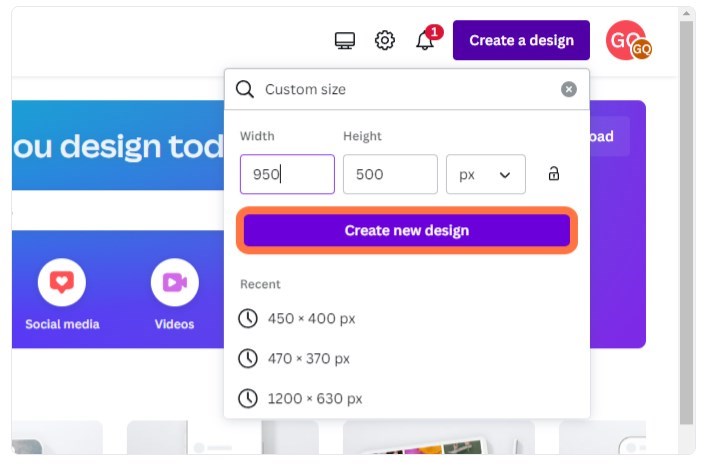Click the Custom size search box

click(407, 89)
